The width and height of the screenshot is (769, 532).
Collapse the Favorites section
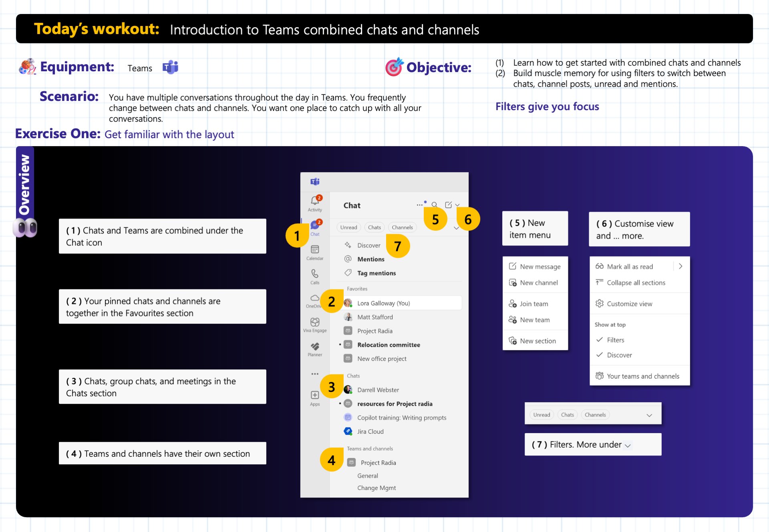(357, 289)
